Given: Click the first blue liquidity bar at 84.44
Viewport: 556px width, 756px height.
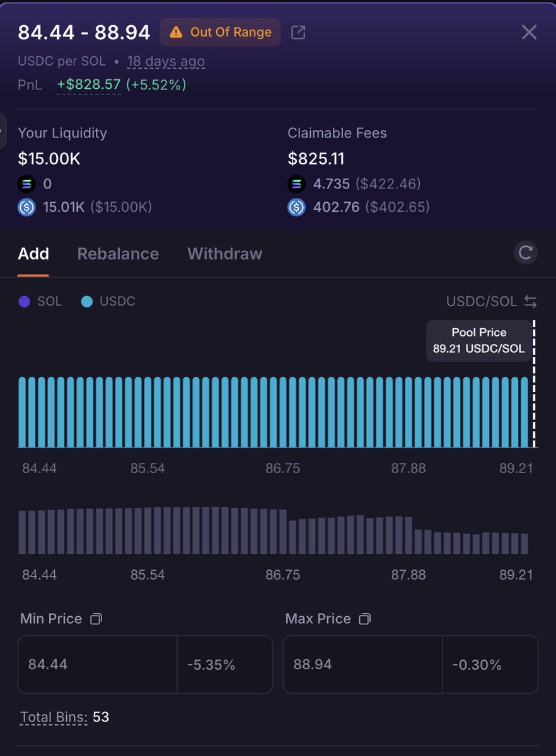Looking at the screenshot, I should pos(23,412).
